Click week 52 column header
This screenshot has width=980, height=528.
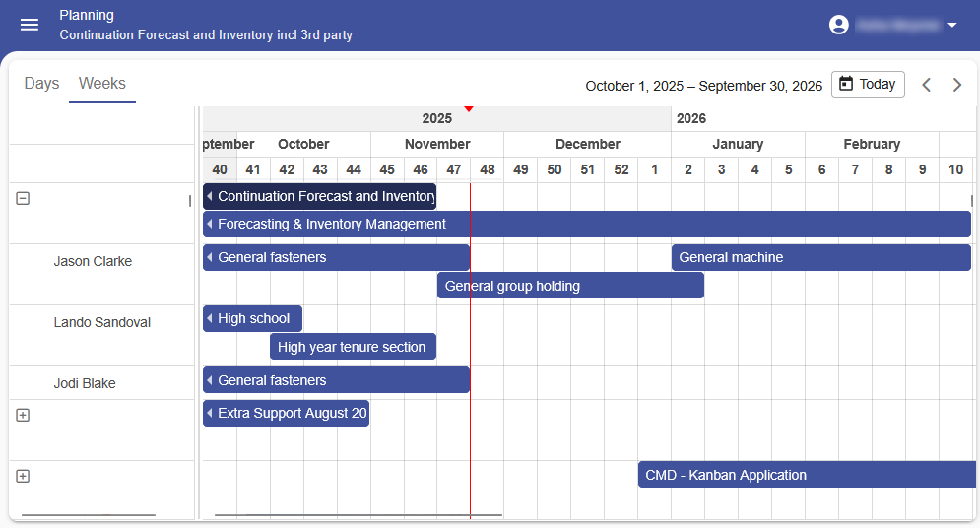click(x=621, y=170)
